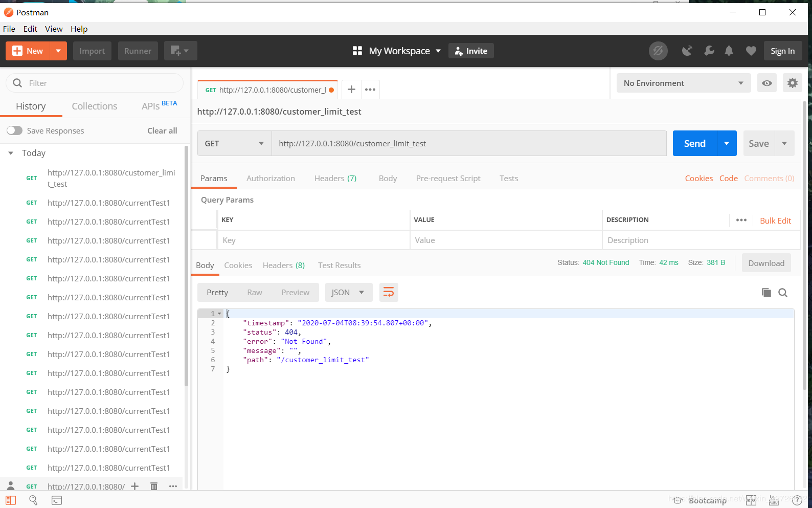Image resolution: width=812 pixels, height=508 pixels.
Task: Click the Sign In button
Action: [782, 51]
